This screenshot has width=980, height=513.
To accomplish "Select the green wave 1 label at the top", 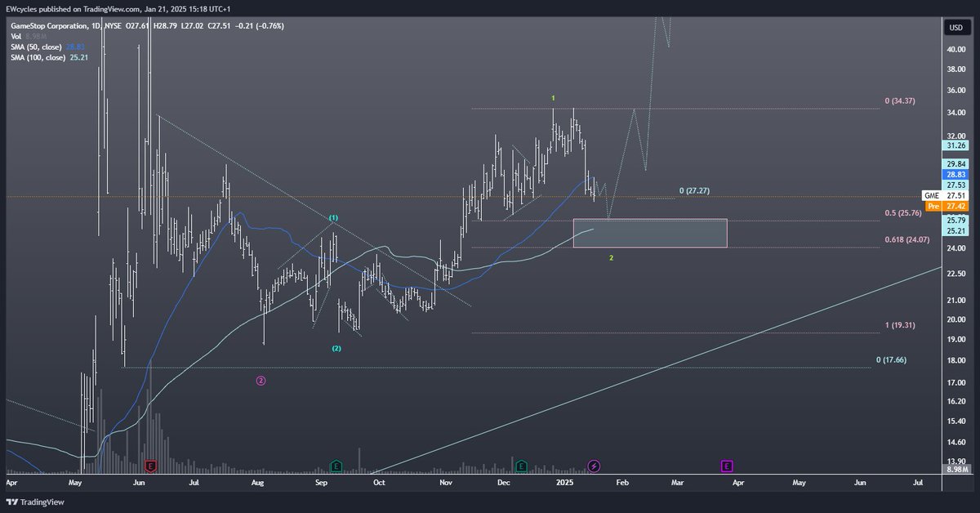I will [553, 99].
